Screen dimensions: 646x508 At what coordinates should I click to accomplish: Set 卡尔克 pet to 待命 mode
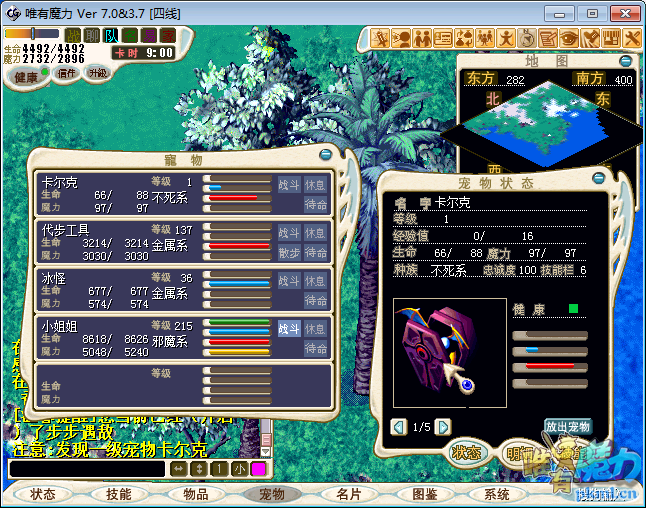point(316,204)
